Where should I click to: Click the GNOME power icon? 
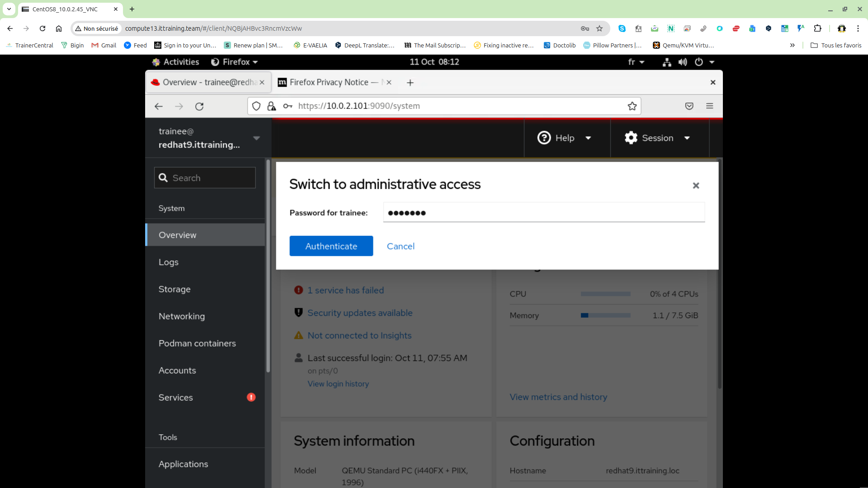699,62
